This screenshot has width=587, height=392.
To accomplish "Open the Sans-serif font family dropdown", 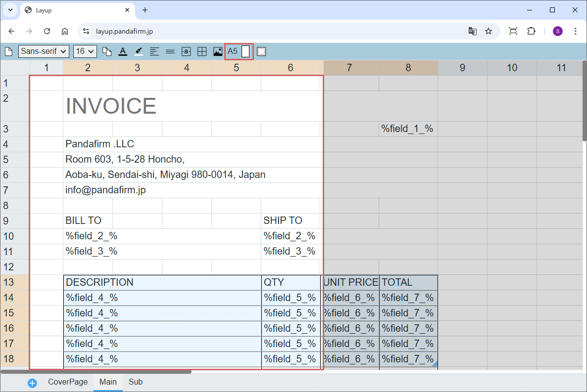I will click(44, 51).
